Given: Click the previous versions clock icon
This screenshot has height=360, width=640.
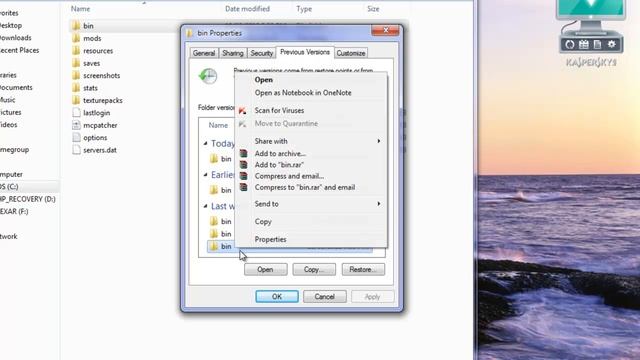Looking at the screenshot, I should coord(208,76).
